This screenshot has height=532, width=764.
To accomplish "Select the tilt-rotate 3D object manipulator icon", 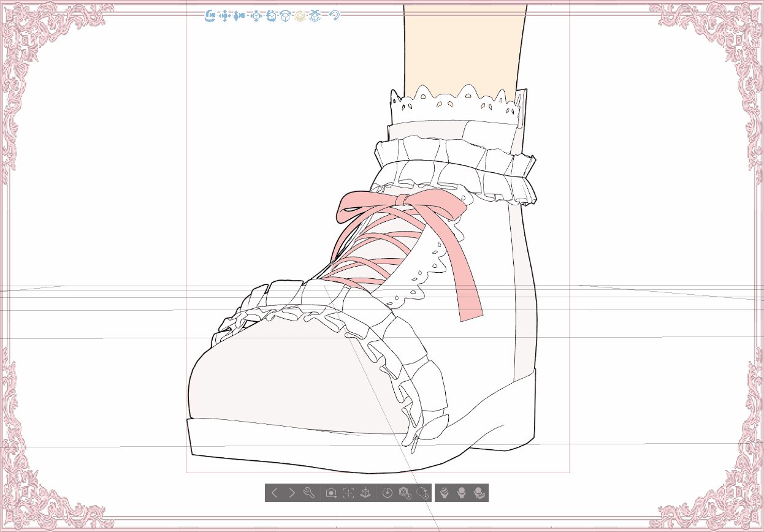I will click(285, 15).
